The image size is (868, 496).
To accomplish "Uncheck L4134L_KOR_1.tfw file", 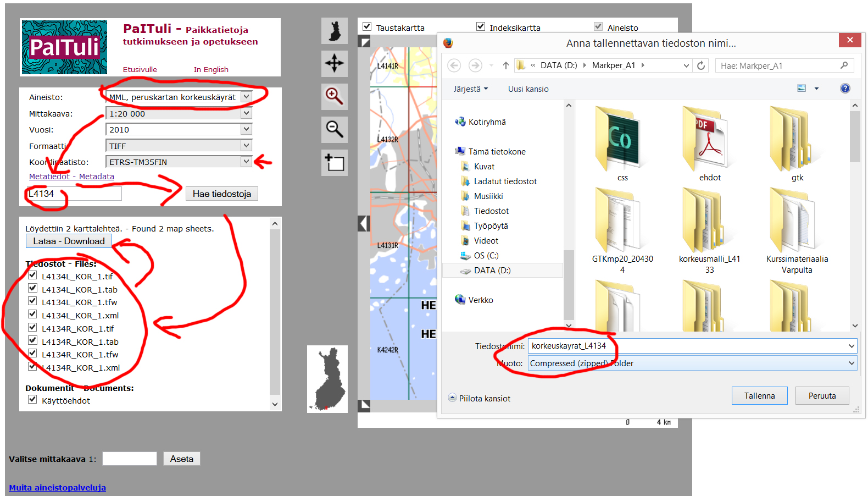I will [x=32, y=301].
